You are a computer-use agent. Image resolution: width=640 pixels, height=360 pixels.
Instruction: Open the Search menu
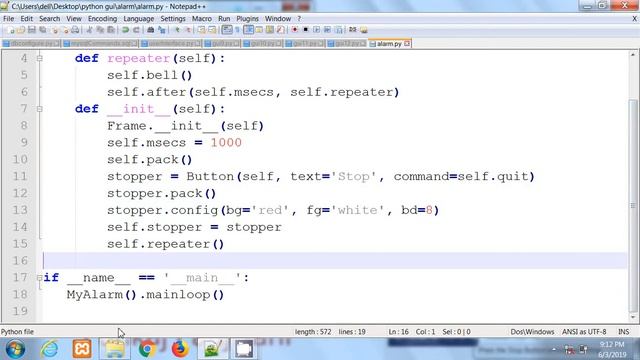coord(49,19)
